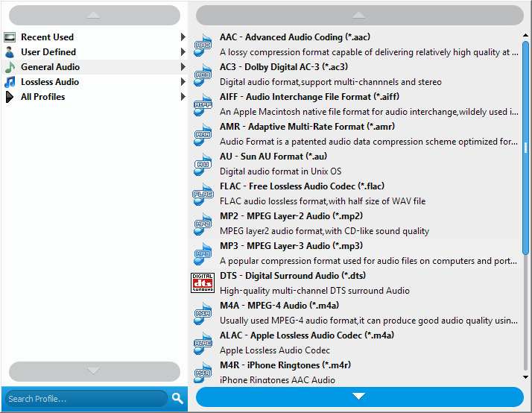Expand the Recent Used submenu arrow
532x413 pixels.
pos(183,37)
